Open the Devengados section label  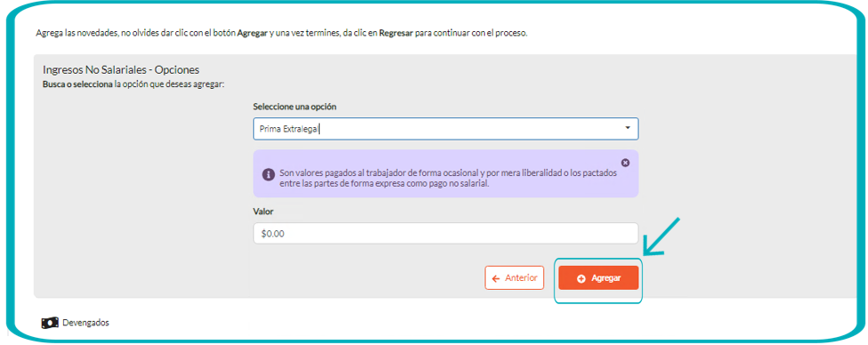85,323
